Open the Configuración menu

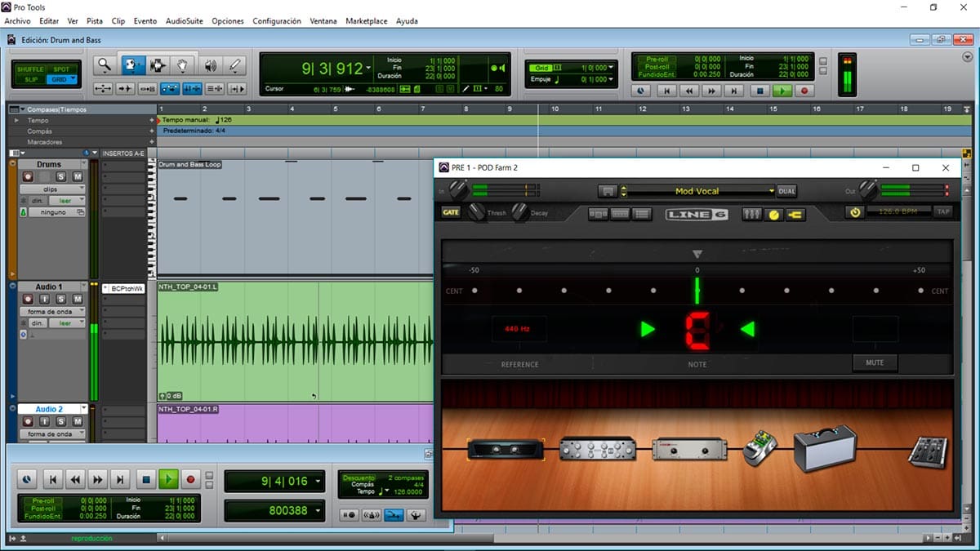click(x=277, y=20)
